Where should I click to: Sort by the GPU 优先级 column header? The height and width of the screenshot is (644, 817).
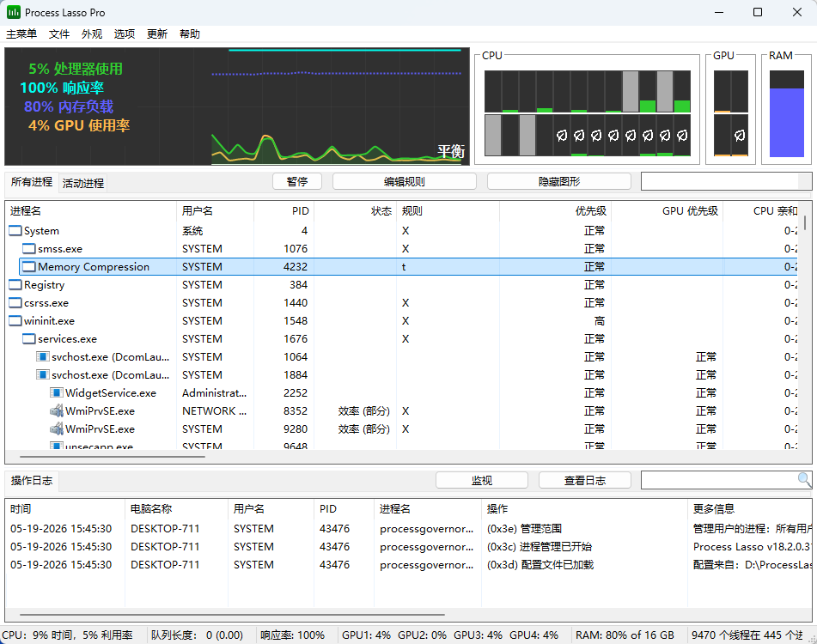click(x=667, y=211)
